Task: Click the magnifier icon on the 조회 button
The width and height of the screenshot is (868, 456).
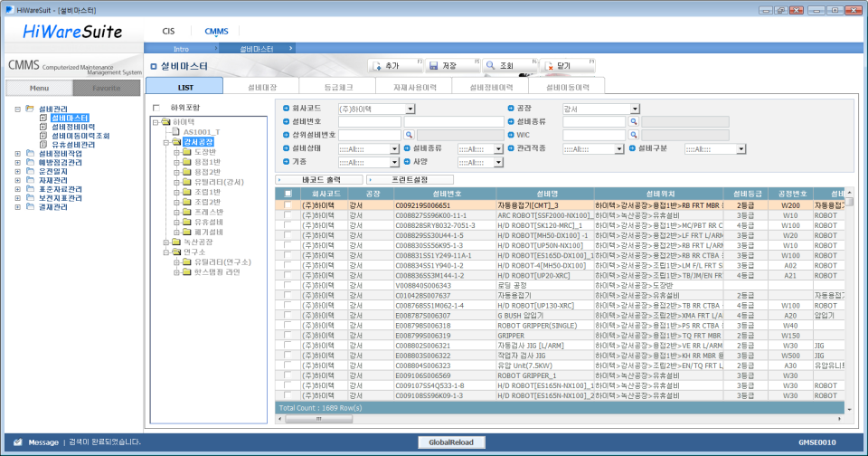Action: point(490,65)
